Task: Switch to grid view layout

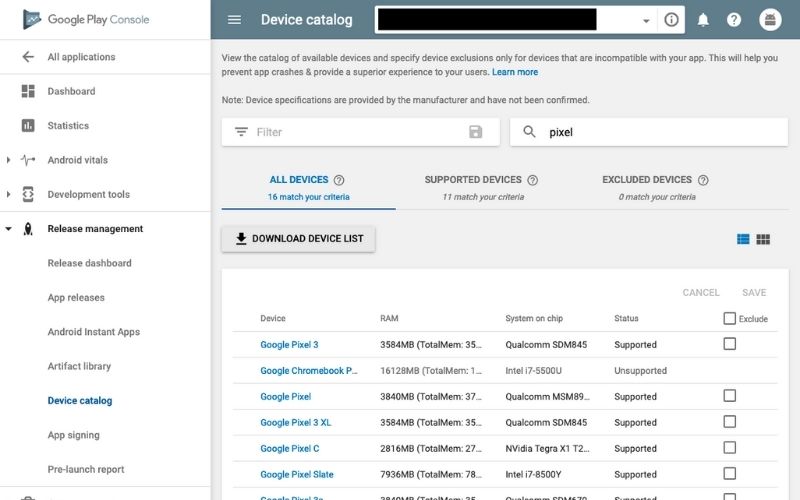Action: click(763, 239)
